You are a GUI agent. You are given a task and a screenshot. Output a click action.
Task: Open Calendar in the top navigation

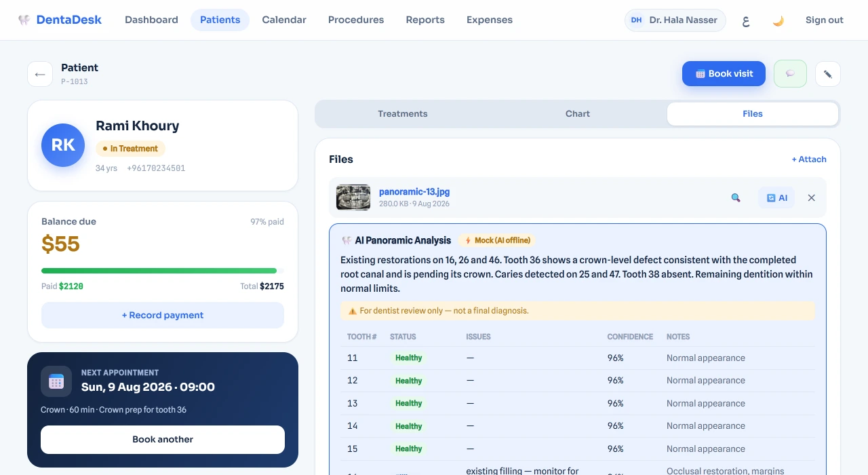284,20
